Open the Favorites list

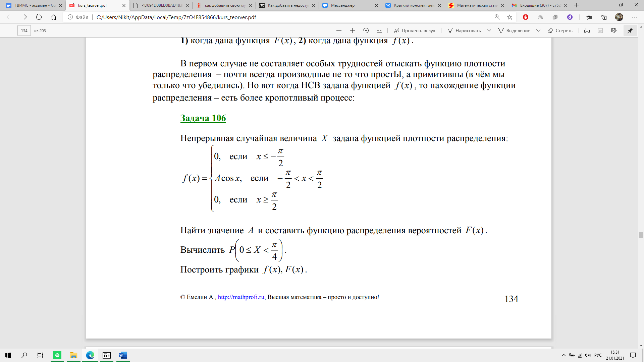point(589,17)
